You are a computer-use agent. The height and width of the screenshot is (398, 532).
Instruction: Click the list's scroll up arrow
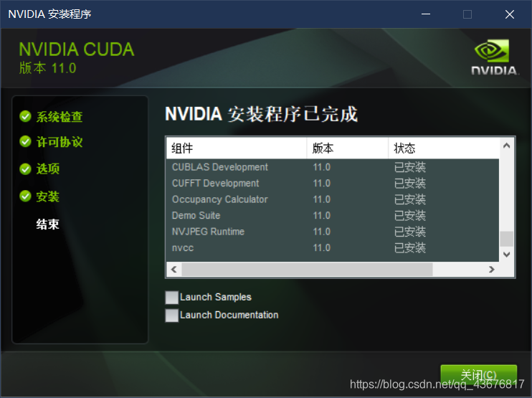tap(507, 146)
